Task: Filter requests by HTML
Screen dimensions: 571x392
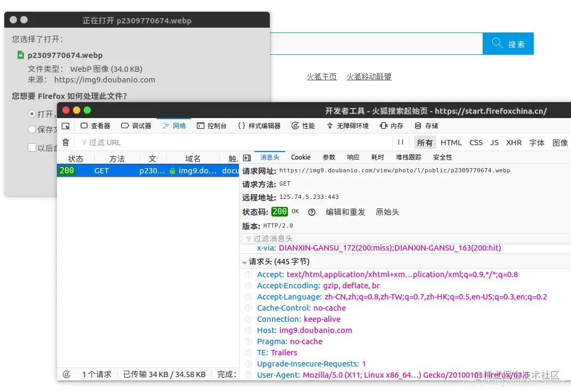Action: (451, 143)
